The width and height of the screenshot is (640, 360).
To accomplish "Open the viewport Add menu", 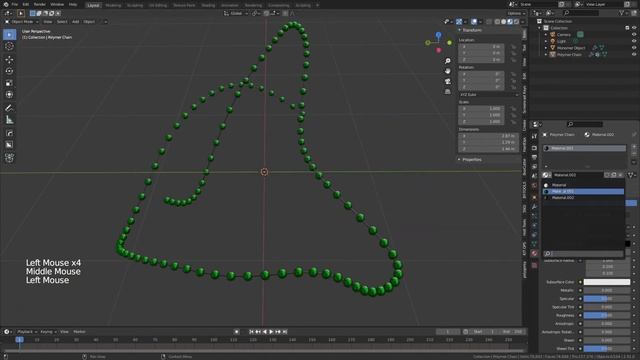I will 76,22.
